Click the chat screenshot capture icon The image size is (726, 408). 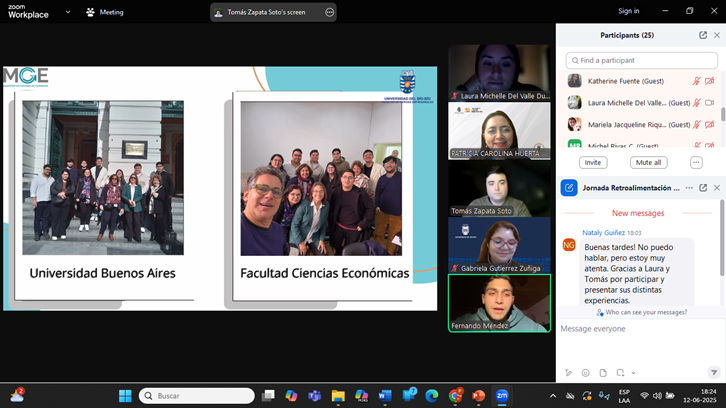pos(620,373)
